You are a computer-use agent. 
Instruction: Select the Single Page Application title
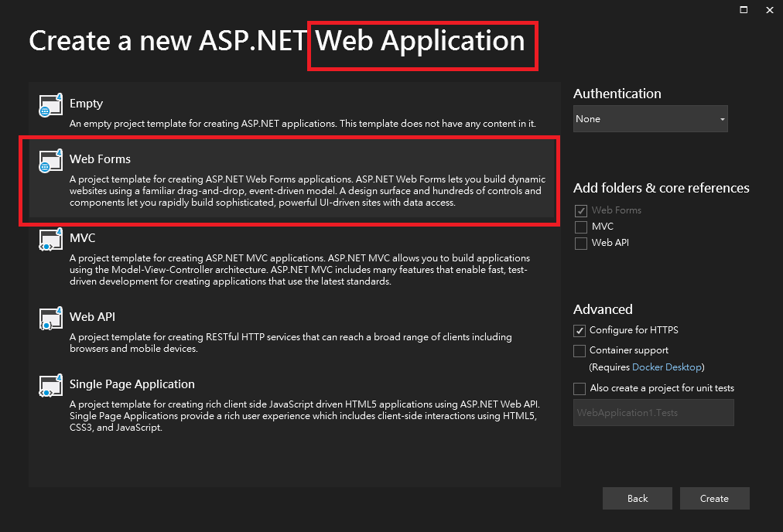coord(132,384)
